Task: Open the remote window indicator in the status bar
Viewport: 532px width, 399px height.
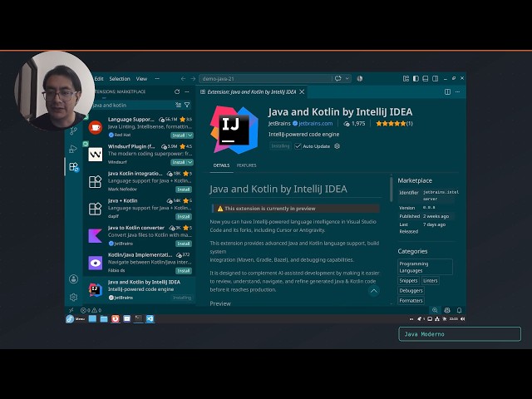Action: [71, 310]
